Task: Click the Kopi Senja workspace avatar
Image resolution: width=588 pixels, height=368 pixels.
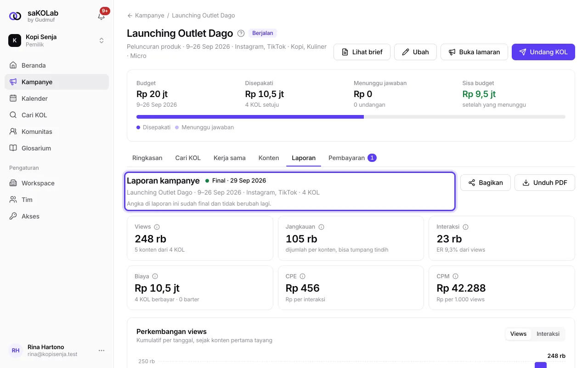Action: pos(15,40)
